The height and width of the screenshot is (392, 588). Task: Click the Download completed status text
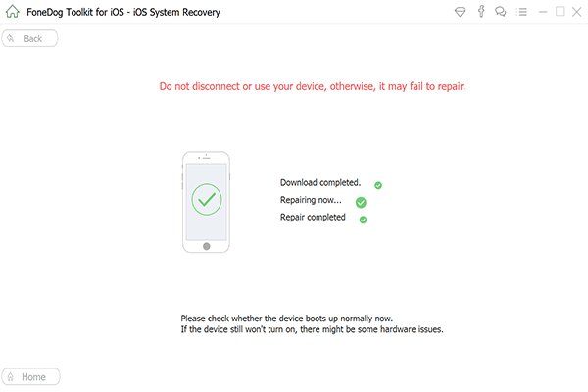click(x=320, y=182)
